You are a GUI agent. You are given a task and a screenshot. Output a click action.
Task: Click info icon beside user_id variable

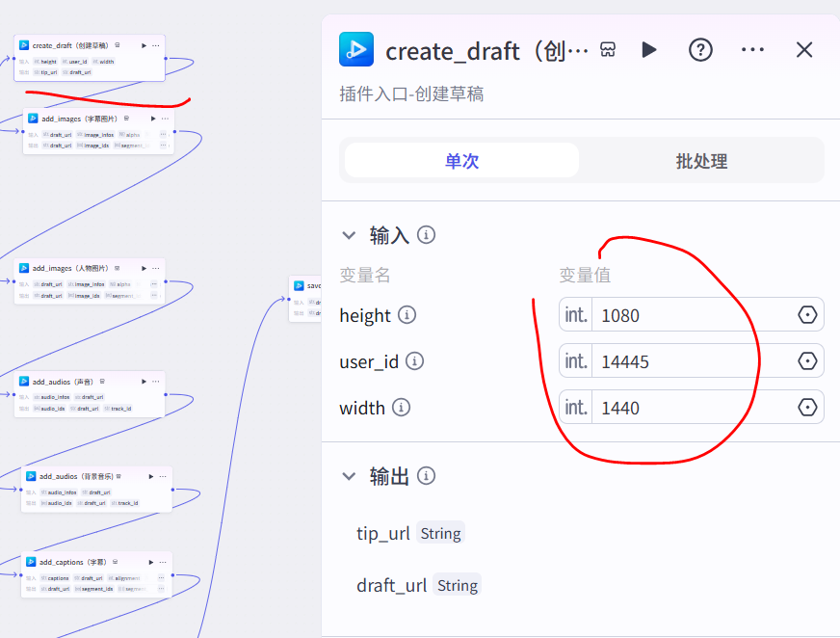click(x=414, y=361)
